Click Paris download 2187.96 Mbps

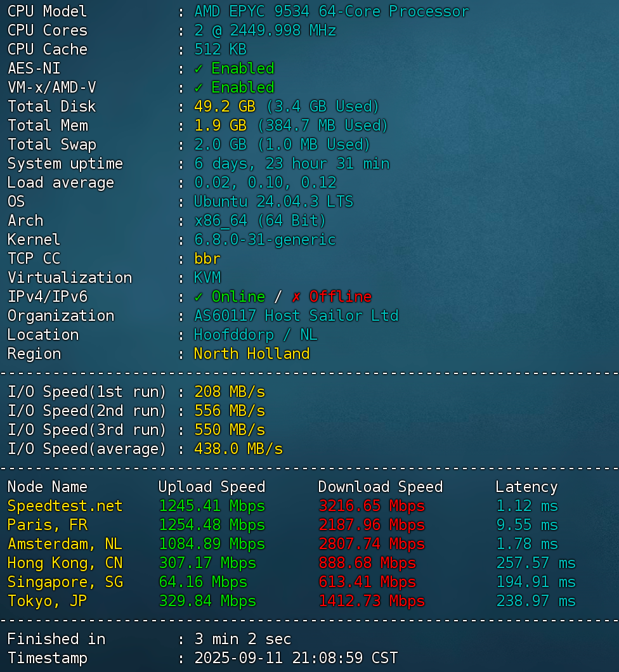(371, 525)
